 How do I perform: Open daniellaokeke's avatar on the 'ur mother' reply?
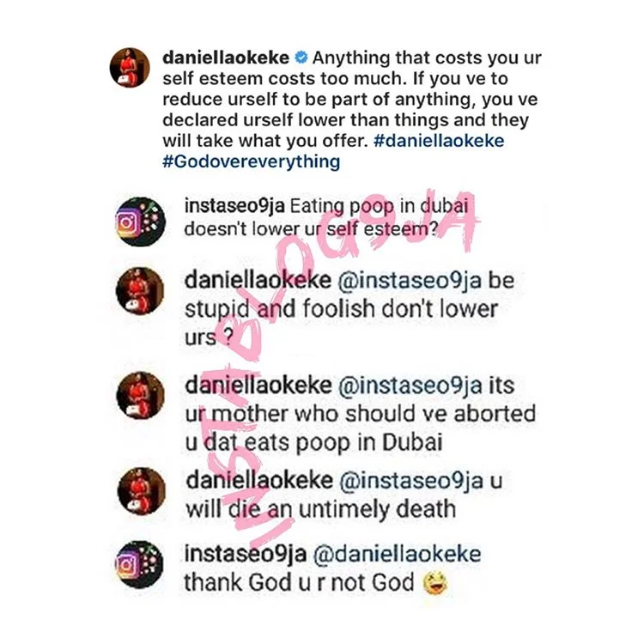coord(141,396)
